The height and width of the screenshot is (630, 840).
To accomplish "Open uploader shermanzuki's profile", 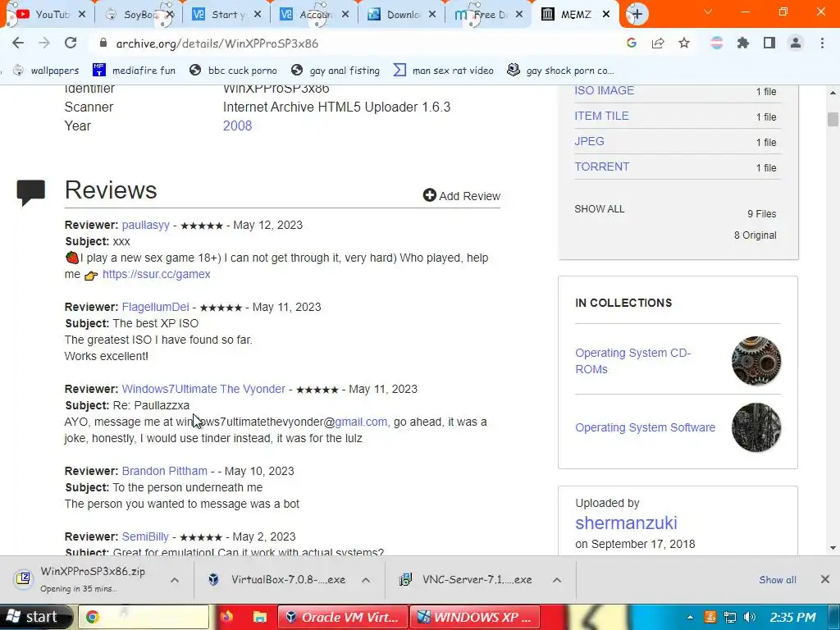I will click(626, 523).
